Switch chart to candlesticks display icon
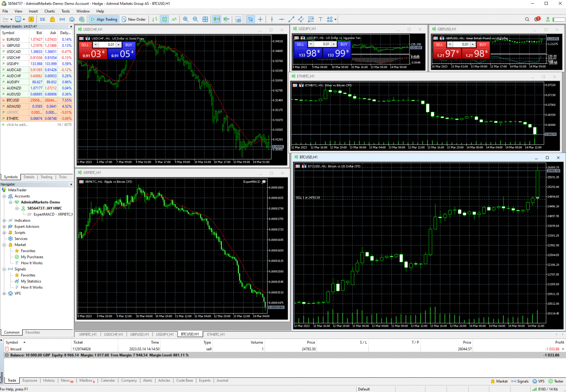 pos(164,20)
